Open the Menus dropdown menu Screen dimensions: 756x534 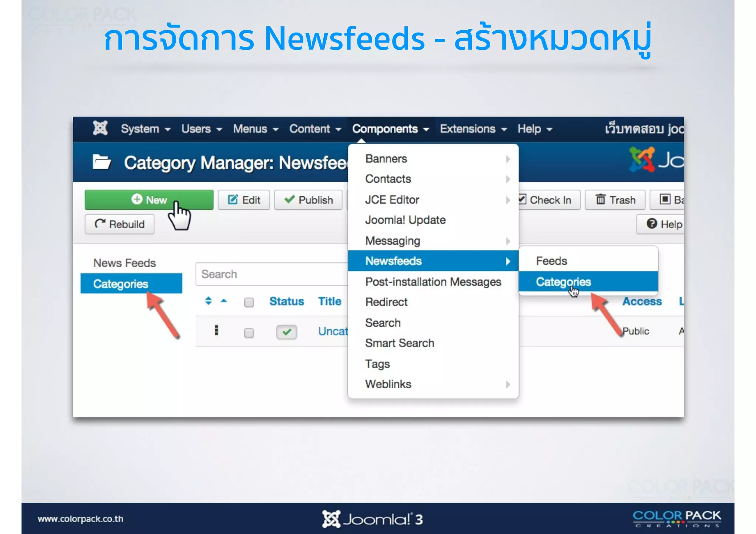pyautogui.click(x=255, y=129)
